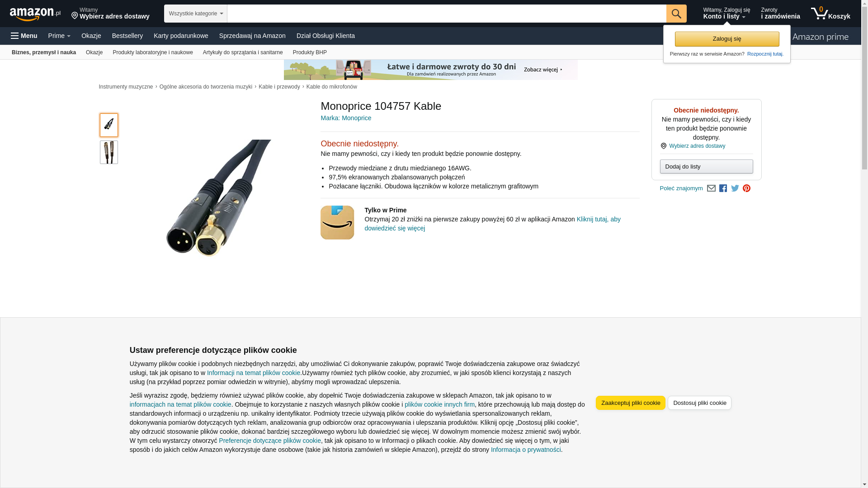Go to Amazon.pl home logo
868x488 pixels.
[x=35, y=14]
